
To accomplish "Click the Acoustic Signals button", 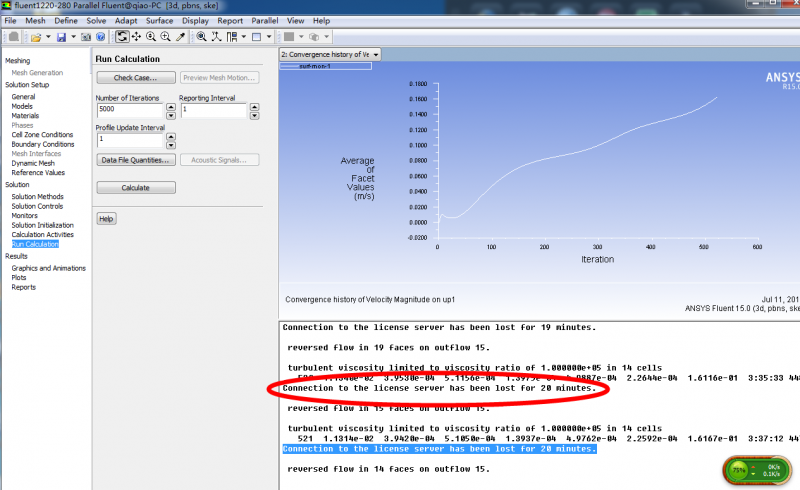I will pyautogui.click(x=219, y=160).
